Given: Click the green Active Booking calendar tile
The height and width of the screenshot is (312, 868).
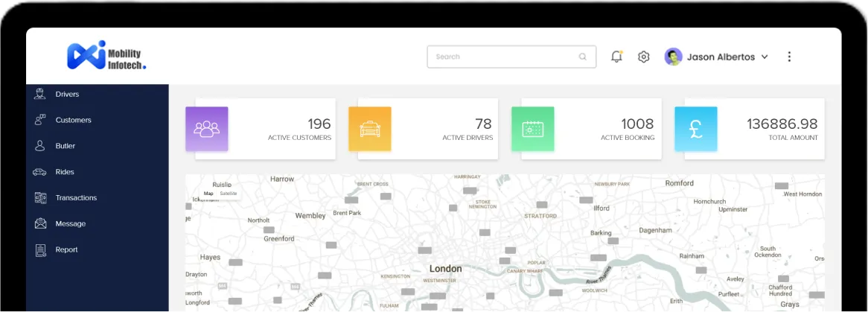Looking at the screenshot, I should coord(532,129).
